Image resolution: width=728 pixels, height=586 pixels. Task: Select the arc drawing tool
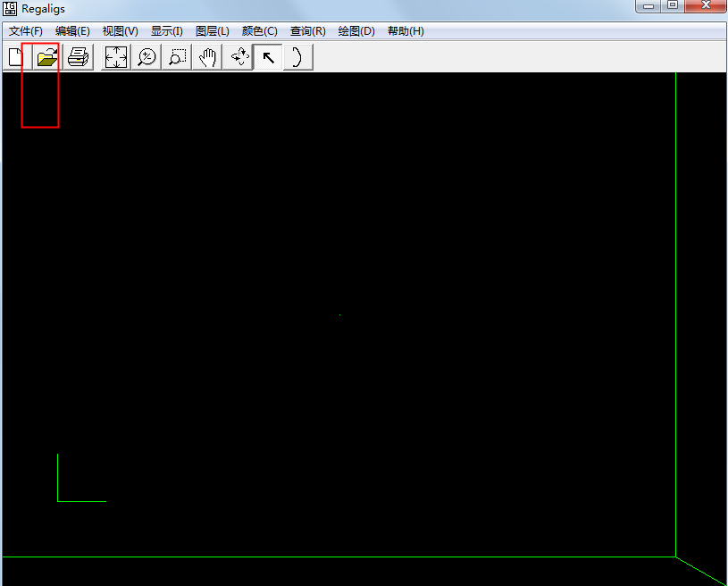pyautogui.click(x=298, y=57)
